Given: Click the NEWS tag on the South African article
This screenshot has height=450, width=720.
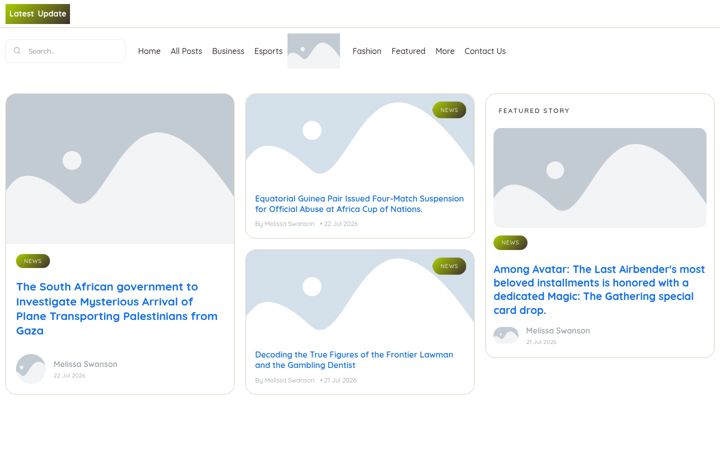Looking at the screenshot, I should tap(33, 261).
